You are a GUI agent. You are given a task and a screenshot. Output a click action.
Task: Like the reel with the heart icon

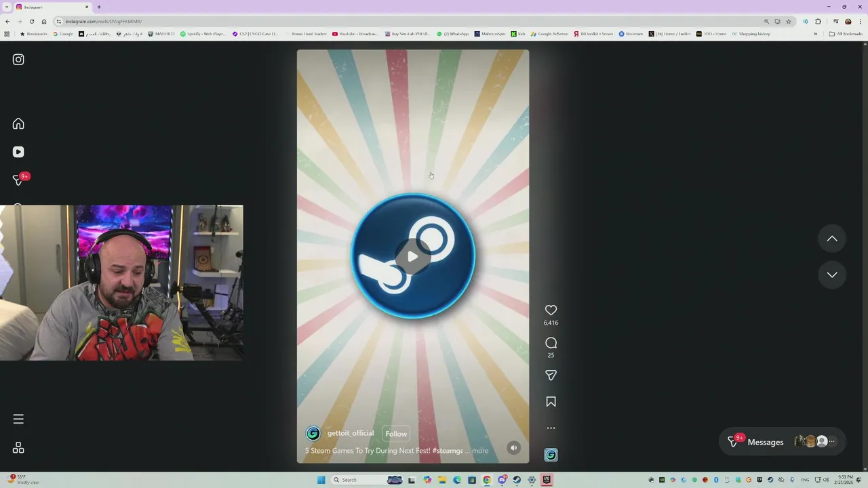551,310
